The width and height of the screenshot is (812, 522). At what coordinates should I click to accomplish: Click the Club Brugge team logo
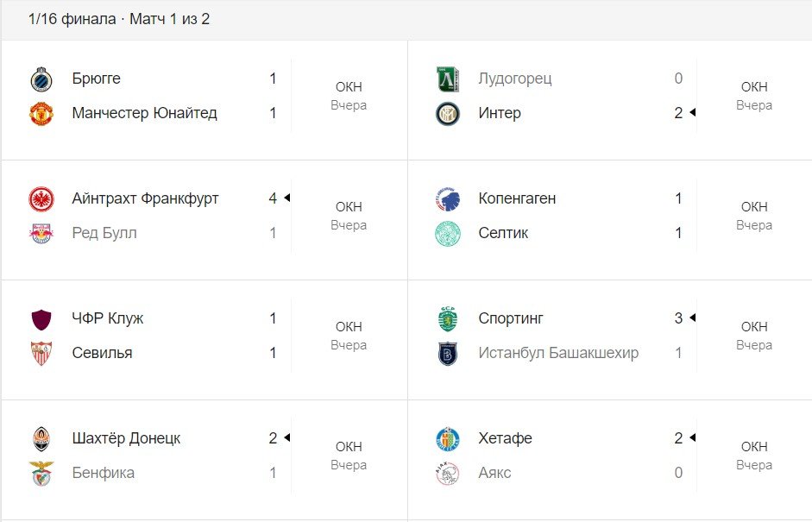coord(41,79)
